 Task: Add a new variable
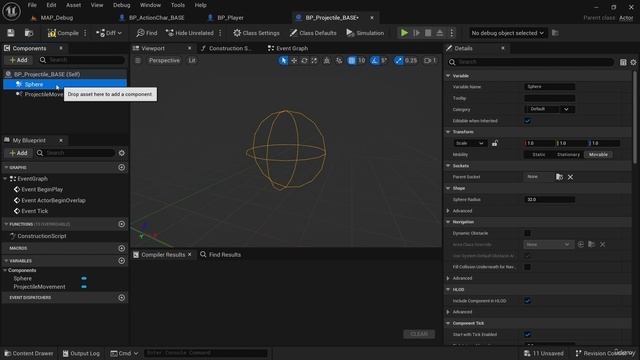pyautogui.click(x=122, y=261)
